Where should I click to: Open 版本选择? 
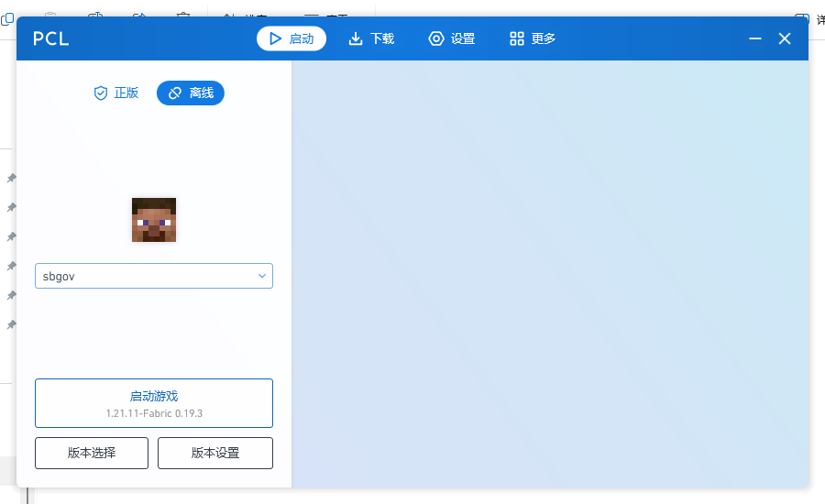(92, 453)
